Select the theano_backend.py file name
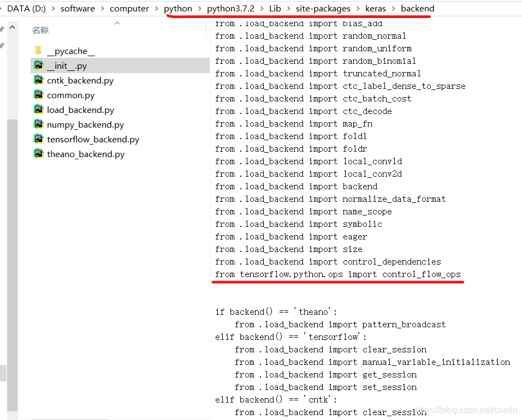 (x=86, y=154)
